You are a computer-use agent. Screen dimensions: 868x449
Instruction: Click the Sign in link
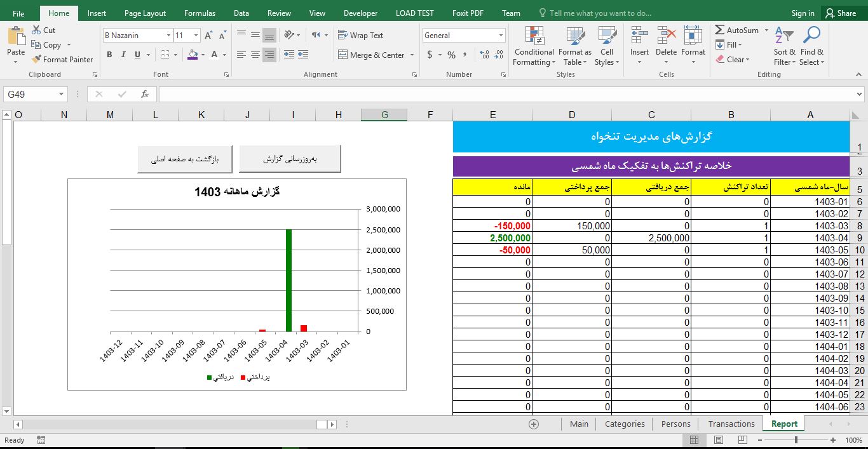click(803, 12)
